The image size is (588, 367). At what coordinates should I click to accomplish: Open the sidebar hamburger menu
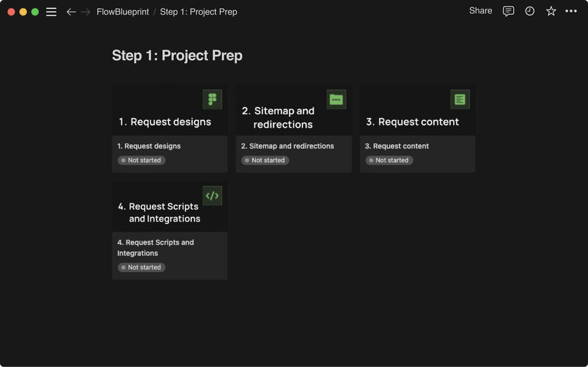(51, 12)
